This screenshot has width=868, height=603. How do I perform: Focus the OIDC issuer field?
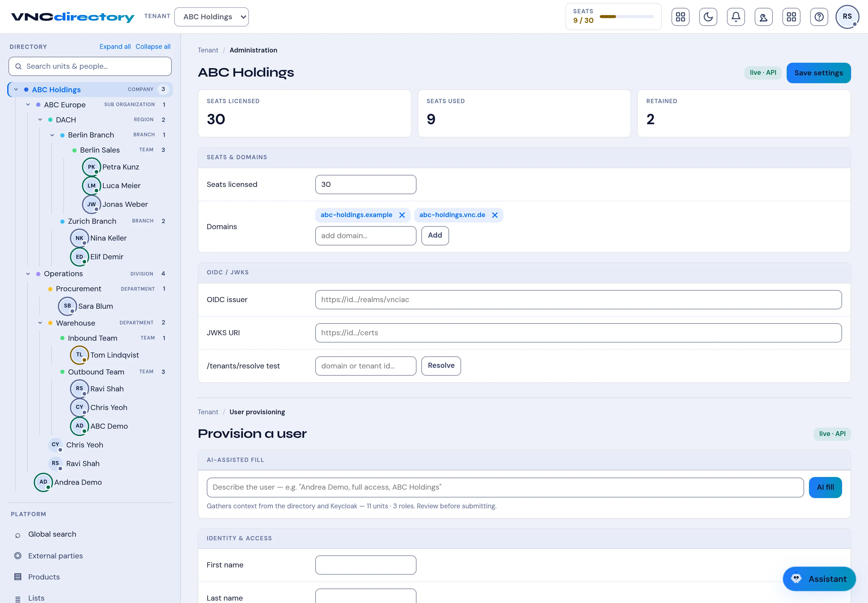[578, 300]
